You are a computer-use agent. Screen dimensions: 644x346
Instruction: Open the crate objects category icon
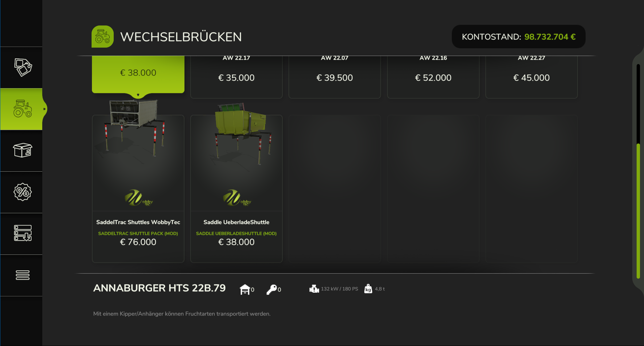(22, 150)
